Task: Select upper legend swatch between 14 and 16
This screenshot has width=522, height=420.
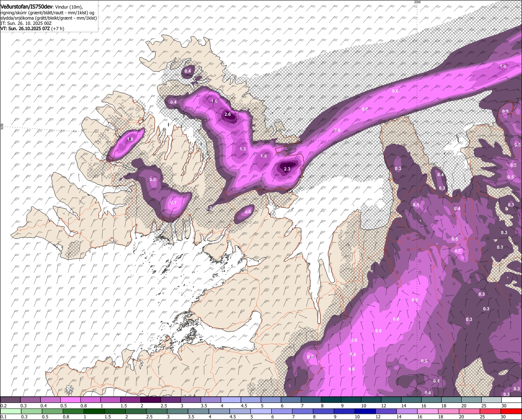Action: click(411, 400)
